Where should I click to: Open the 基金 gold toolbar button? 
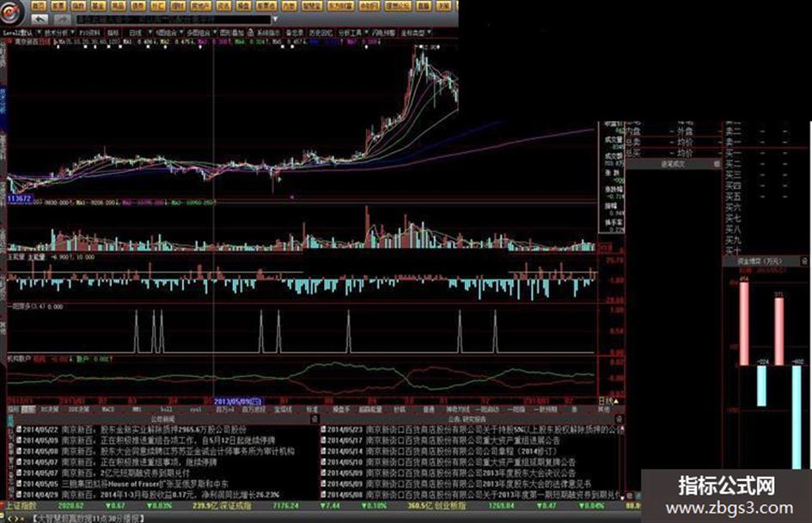[x=99, y=6]
